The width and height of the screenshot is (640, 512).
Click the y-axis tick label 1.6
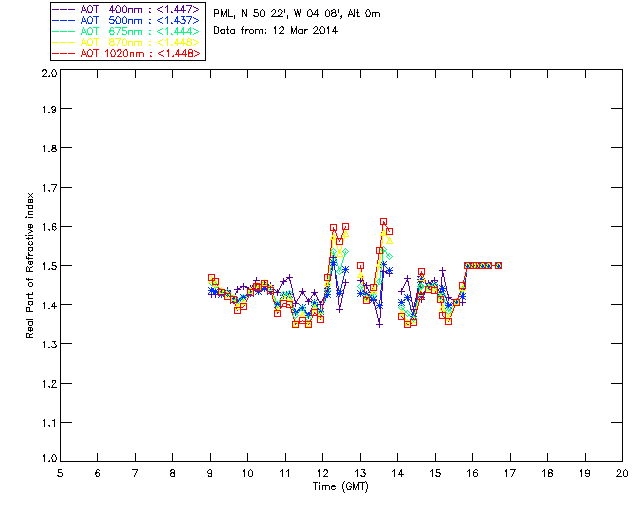point(49,227)
